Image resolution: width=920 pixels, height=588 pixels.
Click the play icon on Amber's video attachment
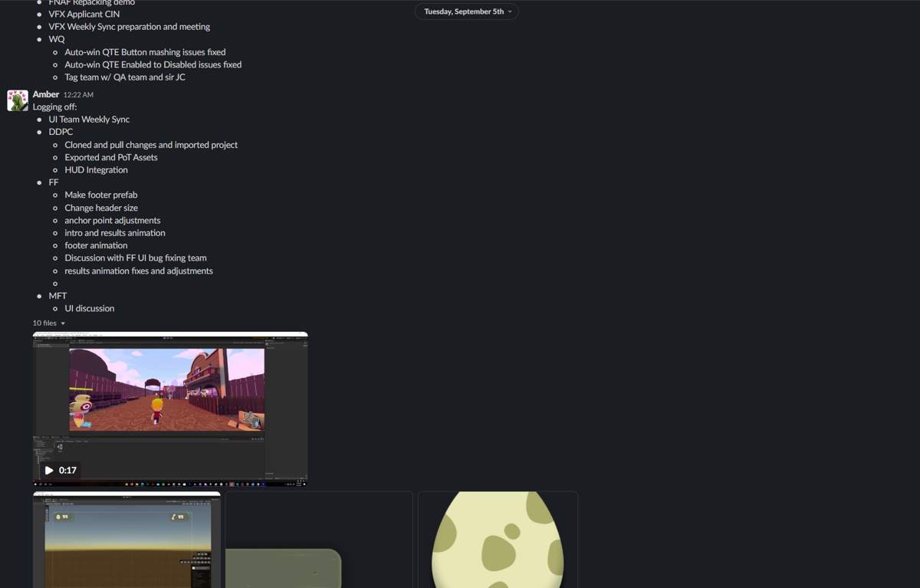pyautogui.click(x=49, y=470)
